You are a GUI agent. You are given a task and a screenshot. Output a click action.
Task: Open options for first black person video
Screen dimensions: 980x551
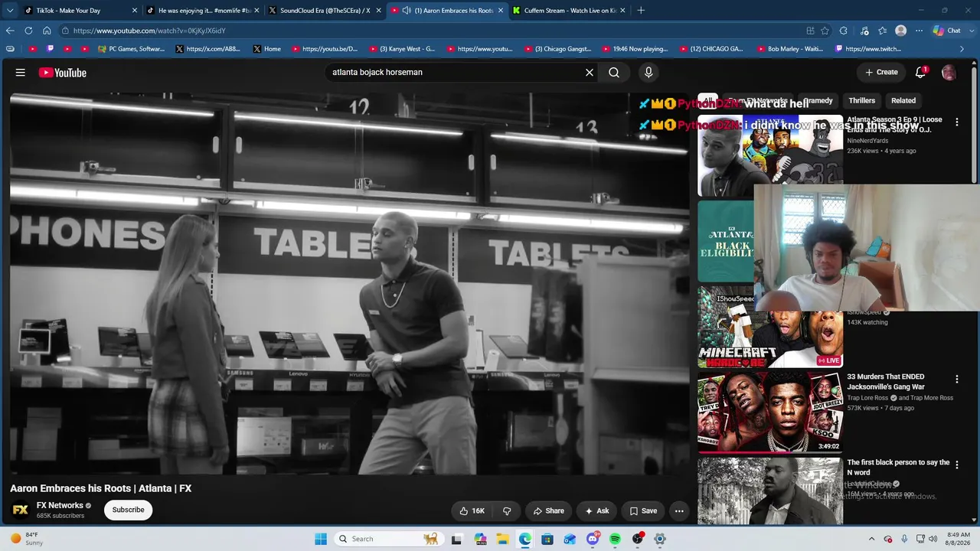(956, 465)
